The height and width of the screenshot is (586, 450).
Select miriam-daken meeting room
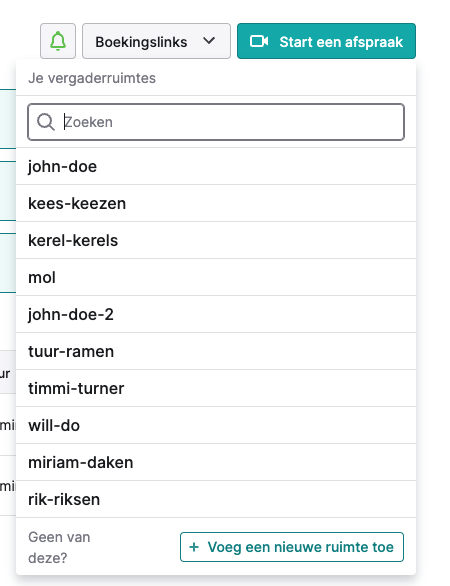point(216,462)
